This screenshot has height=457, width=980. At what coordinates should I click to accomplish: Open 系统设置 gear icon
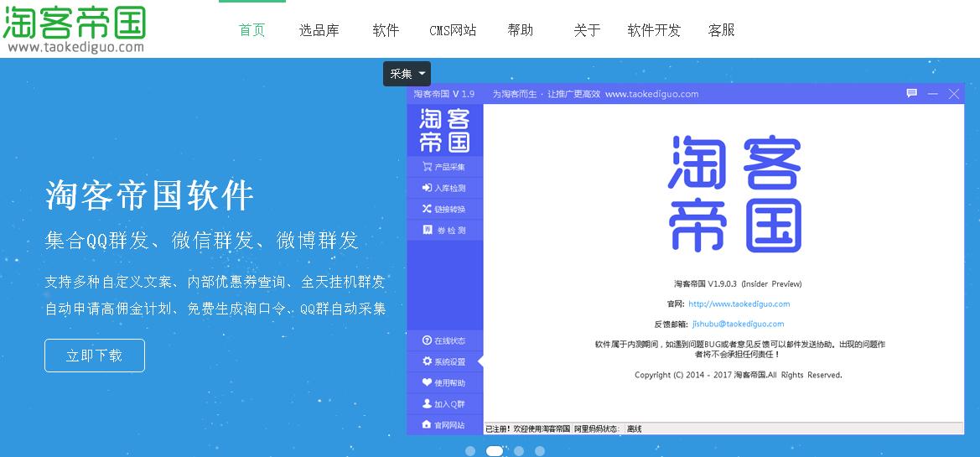click(x=428, y=361)
